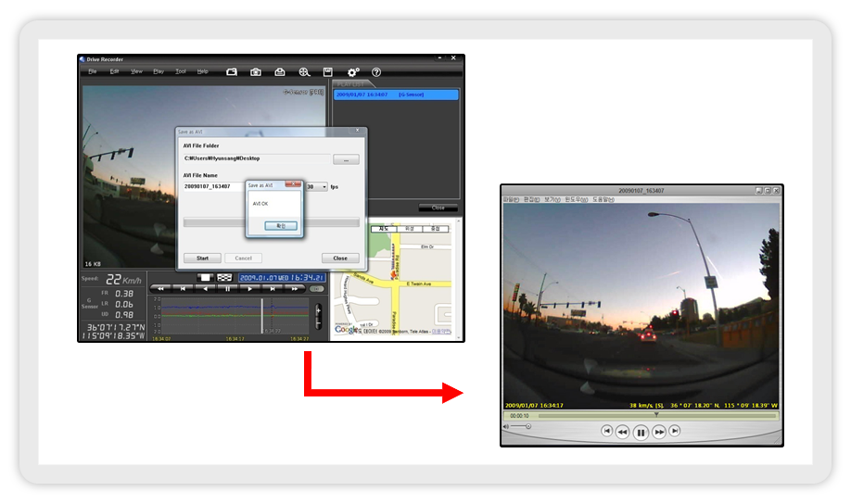Open second menu in video player window
Image resolution: width=851 pixels, height=504 pixels.
pos(531,199)
